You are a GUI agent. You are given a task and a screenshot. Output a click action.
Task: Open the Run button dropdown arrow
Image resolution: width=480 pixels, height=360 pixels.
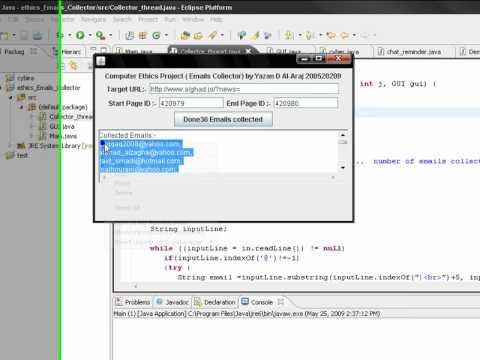coord(90,35)
